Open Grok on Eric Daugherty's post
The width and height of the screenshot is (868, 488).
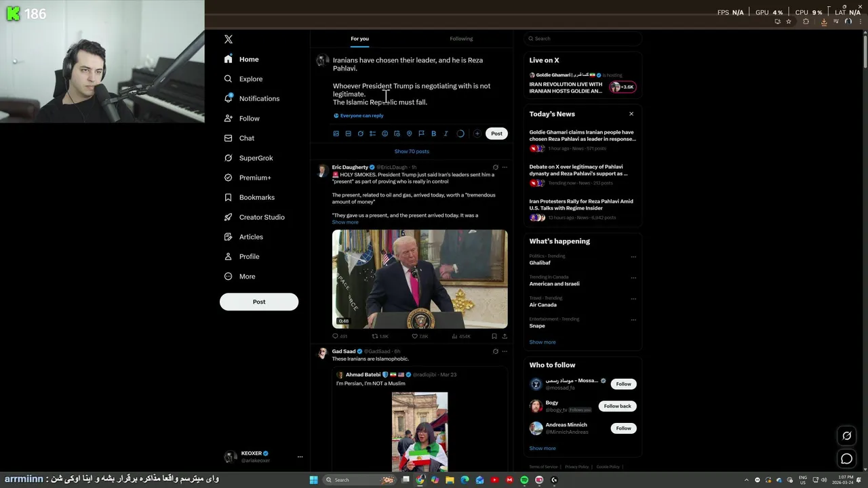point(495,167)
